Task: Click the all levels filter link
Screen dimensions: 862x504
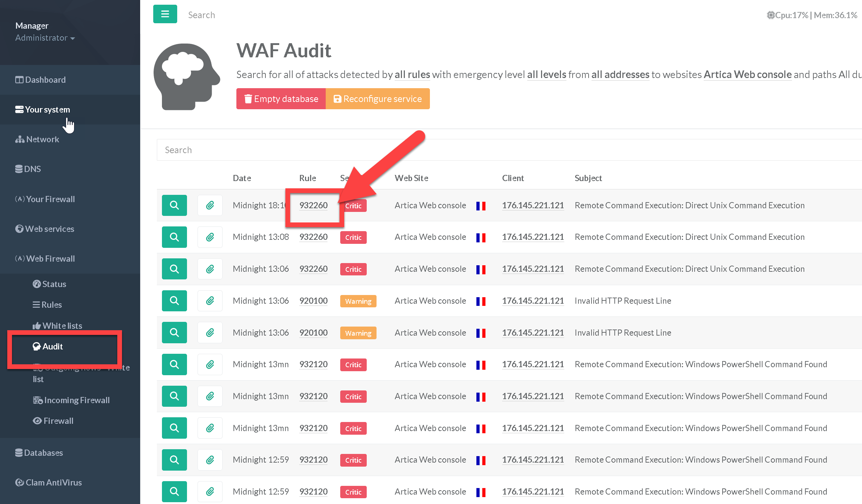Action: pyautogui.click(x=546, y=74)
